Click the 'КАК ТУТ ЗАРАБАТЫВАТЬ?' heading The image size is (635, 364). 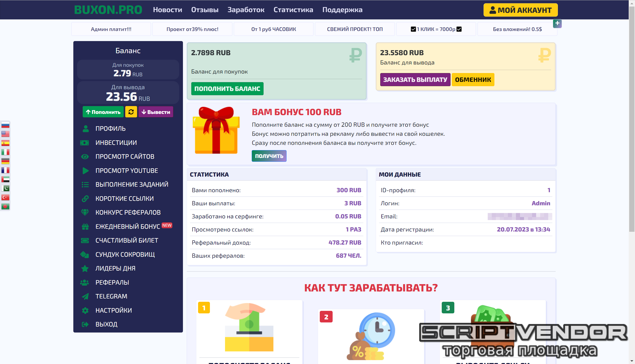coord(371,288)
